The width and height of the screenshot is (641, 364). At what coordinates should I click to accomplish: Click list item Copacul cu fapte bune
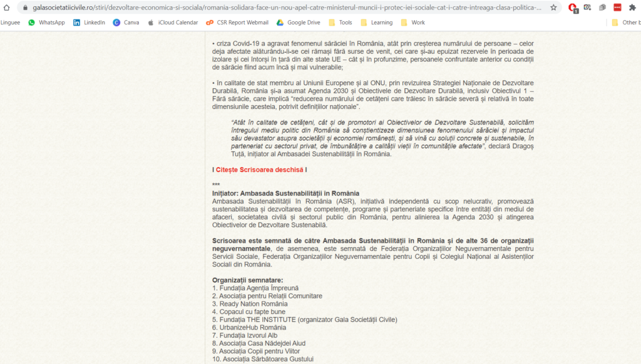(249, 311)
